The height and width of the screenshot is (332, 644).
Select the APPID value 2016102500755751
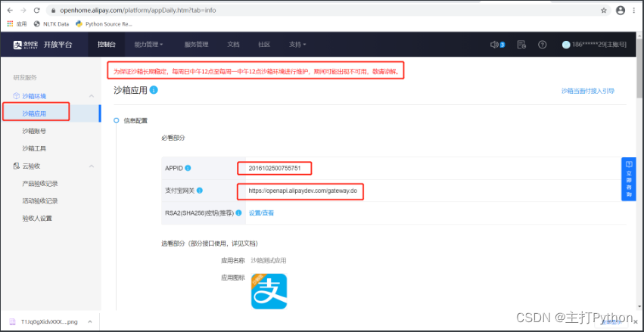click(x=275, y=168)
